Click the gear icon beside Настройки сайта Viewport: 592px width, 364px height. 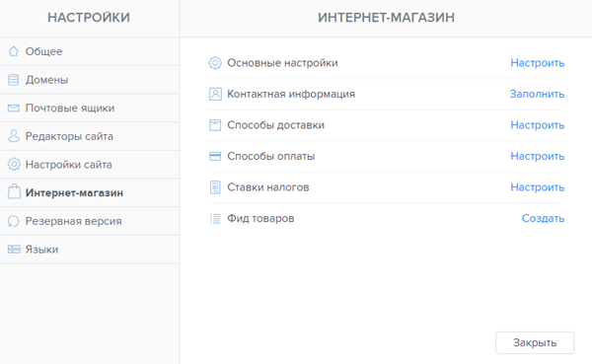pos(14,165)
